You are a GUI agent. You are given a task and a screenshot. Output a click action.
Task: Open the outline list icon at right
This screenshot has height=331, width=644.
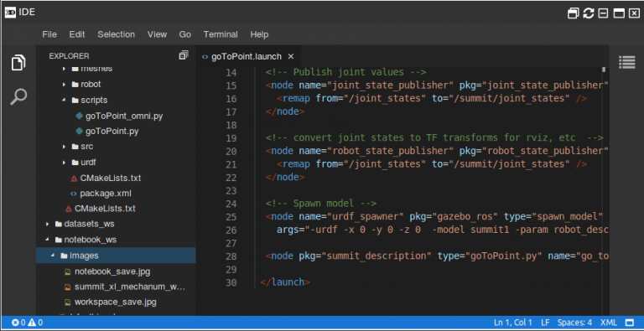click(x=626, y=62)
